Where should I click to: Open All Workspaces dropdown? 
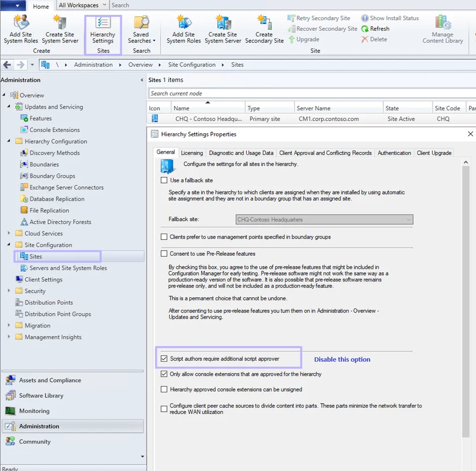(83, 5)
